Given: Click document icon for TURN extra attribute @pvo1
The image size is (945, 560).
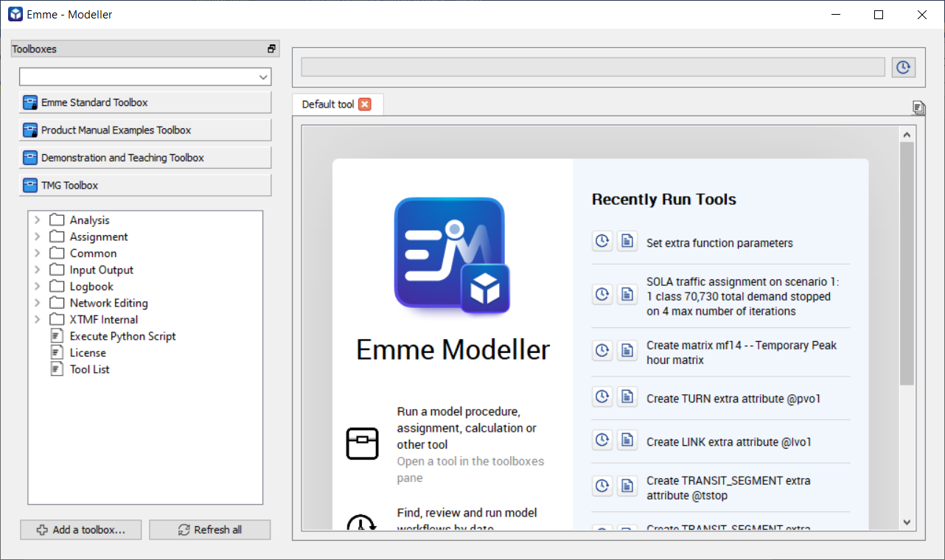Looking at the screenshot, I should (627, 396).
